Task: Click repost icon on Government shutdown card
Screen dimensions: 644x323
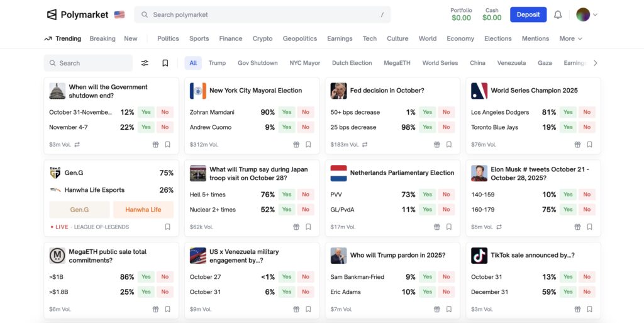Action: click(77, 144)
